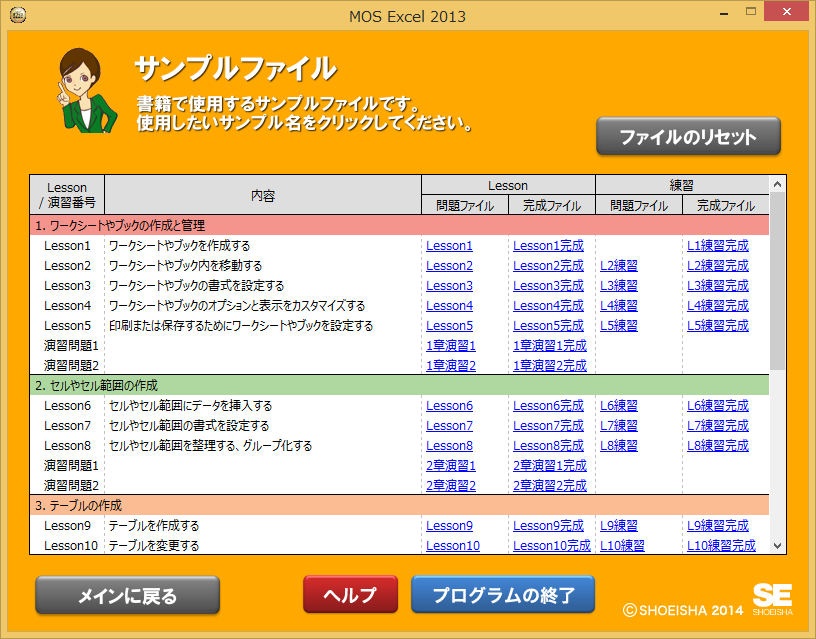Screen dimensions: 816x639
Task: Click the Lesson6完成 link
Action: 548,406
